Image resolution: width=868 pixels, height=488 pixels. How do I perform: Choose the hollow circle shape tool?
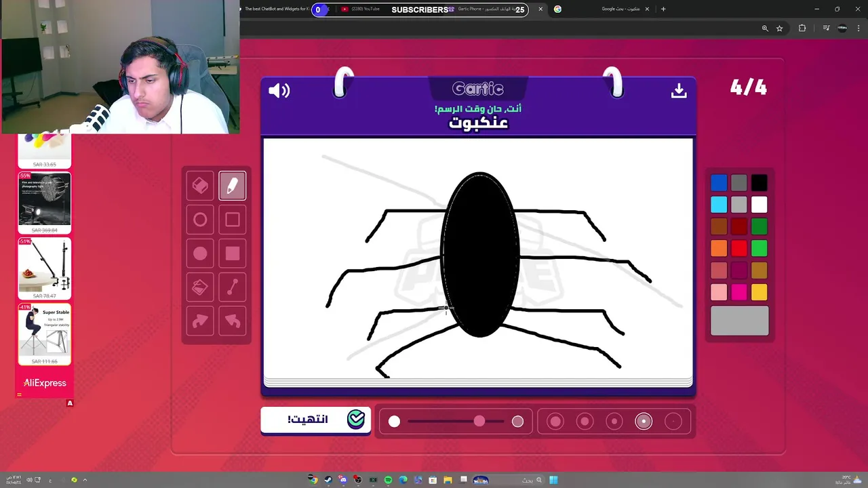pyautogui.click(x=200, y=220)
